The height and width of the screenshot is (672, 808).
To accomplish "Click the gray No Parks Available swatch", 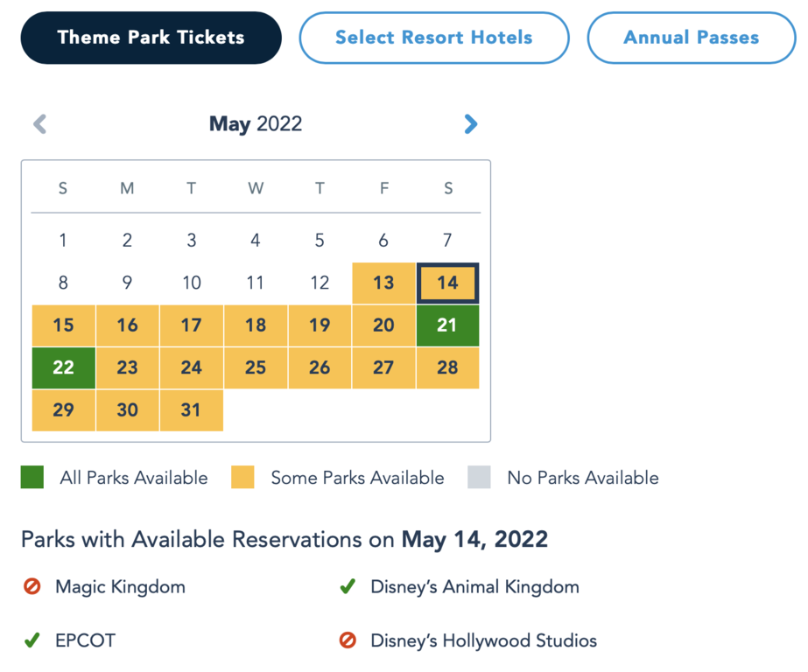I will [x=479, y=478].
